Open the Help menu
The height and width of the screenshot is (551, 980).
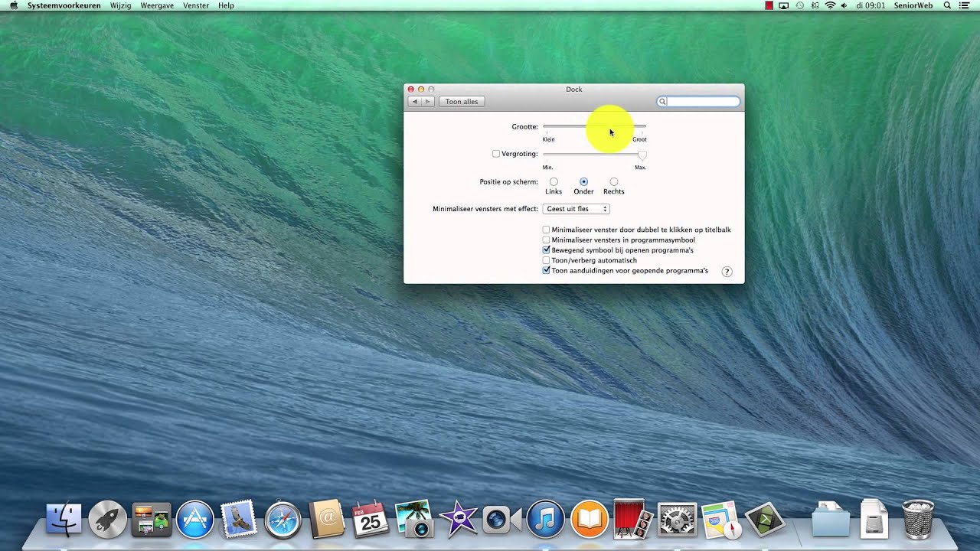(x=226, y=5)
